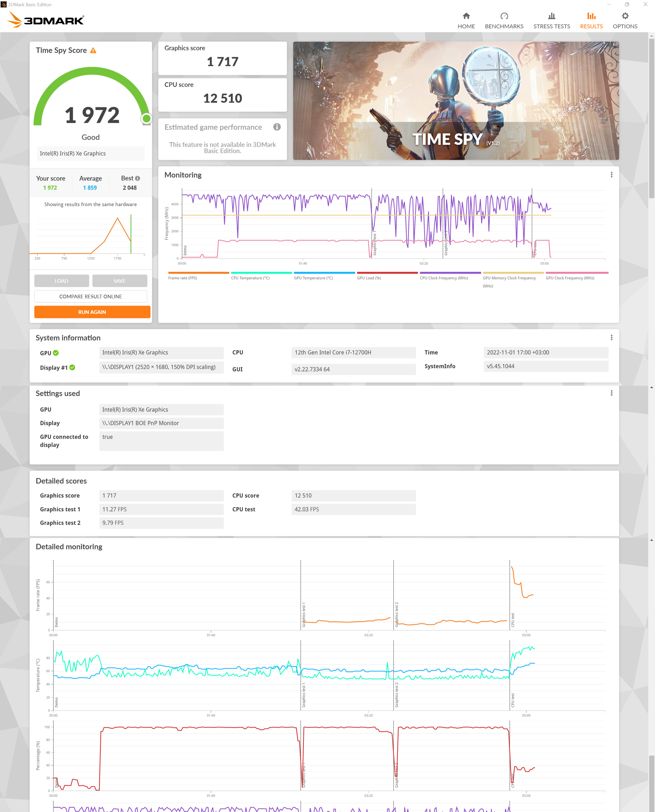
Task: Click the Detailed monitoring heading
Action: pos(69,547)
